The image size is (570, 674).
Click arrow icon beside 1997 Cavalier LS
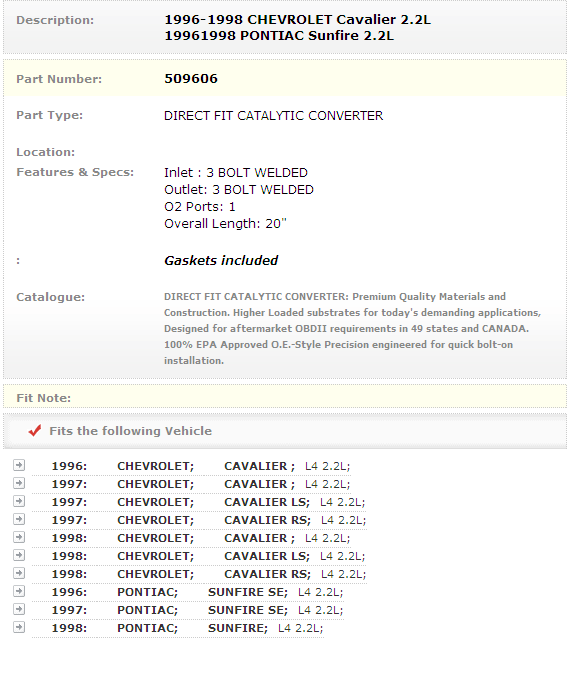[19, 501]
